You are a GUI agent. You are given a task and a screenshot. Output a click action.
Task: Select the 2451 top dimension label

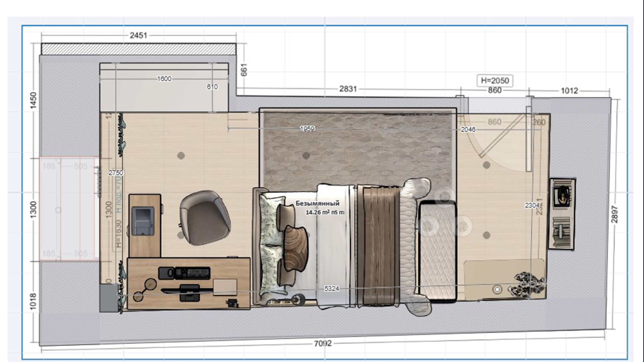pyautogui.click(x=138, y=36)
